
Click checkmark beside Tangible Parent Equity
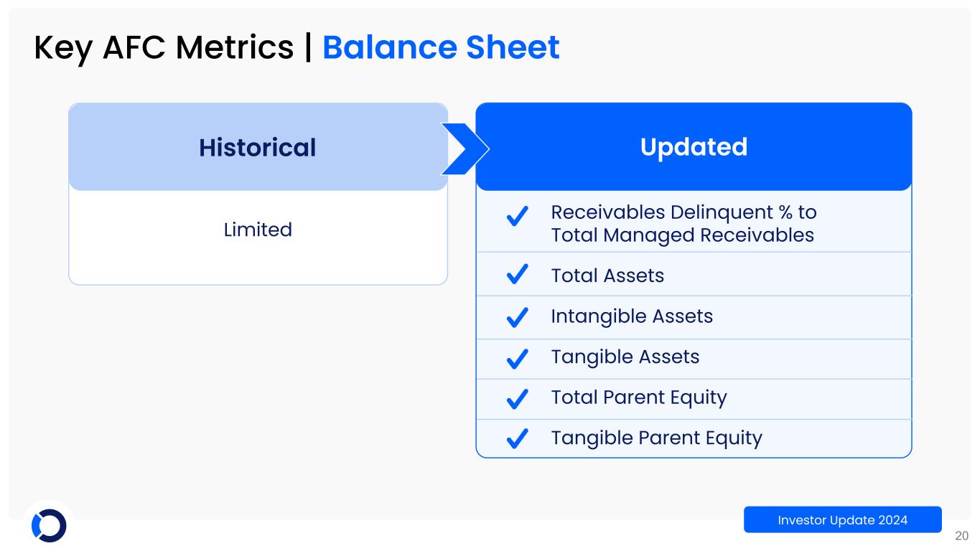coord(518,438)
